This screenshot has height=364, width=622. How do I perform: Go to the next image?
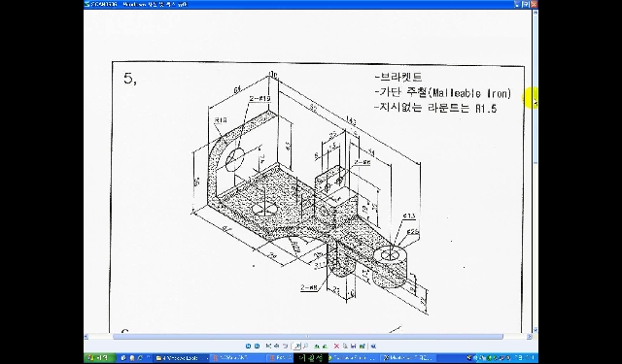point(257,347)
